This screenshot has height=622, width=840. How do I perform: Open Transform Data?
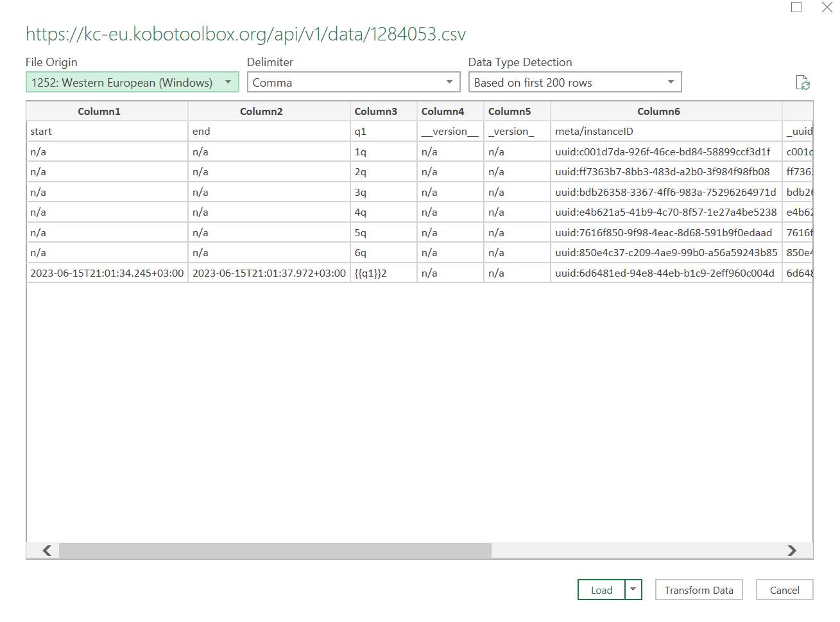point(699,589)
